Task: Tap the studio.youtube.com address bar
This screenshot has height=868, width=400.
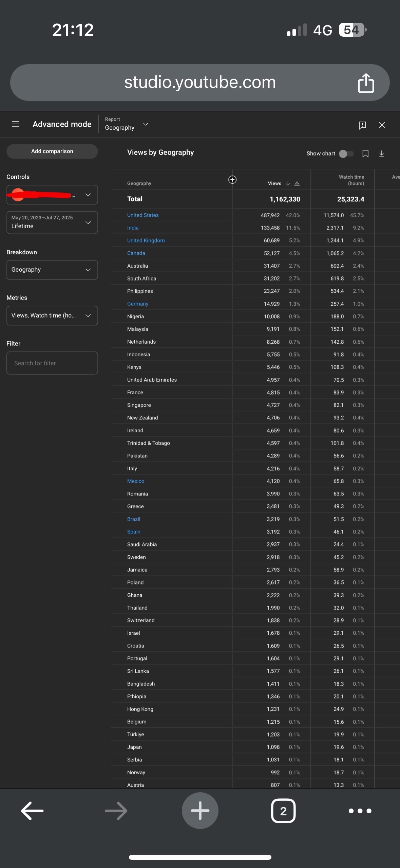Action: [x=200, y=83]
